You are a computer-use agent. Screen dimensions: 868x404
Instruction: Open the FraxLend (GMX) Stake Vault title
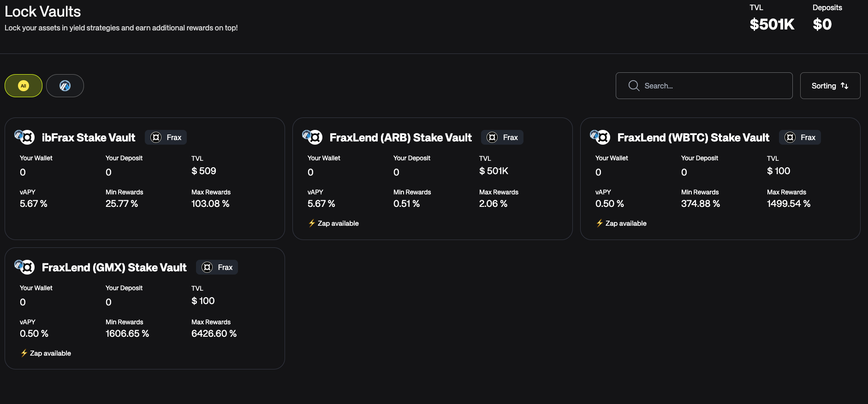click(114, 268)
